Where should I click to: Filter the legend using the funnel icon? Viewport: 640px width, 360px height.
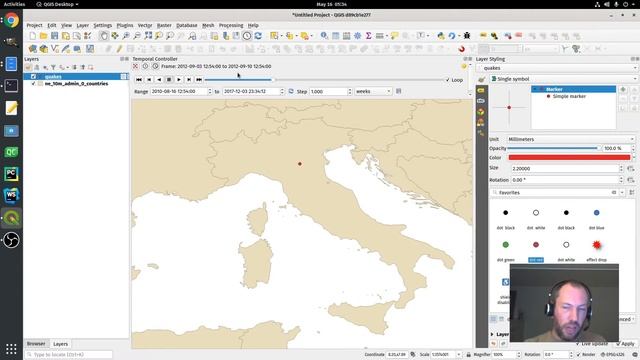53,67
